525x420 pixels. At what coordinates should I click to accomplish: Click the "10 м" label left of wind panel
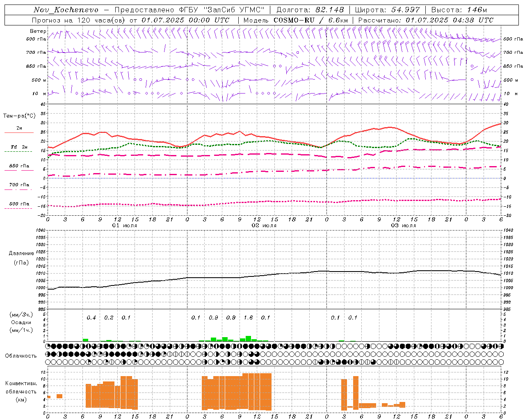(40, 94)
